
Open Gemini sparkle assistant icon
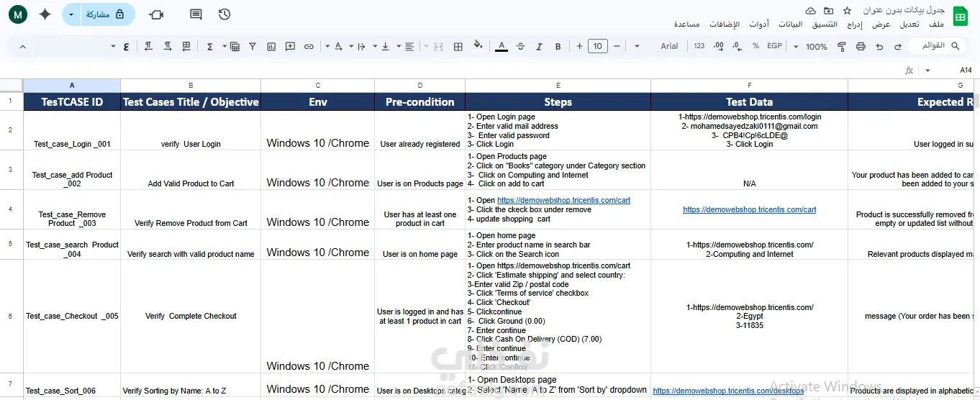(45, 14)
